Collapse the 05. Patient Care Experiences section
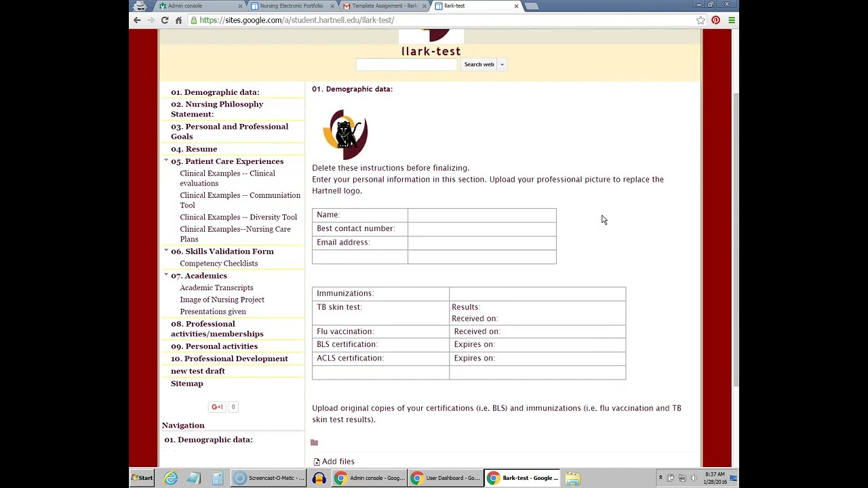The height and width of the screenshot is (488, 868). 166,161
